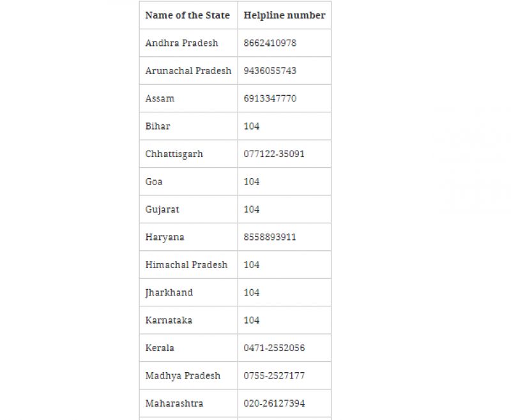Select the Assam state cell
This screenshot has height=420, width=511.
[x=160, y=99]
